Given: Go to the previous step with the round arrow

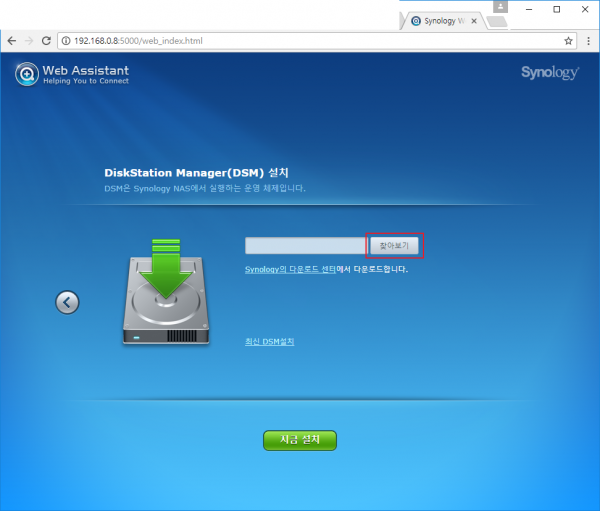Looking at the screenshot, I should 67,302.
